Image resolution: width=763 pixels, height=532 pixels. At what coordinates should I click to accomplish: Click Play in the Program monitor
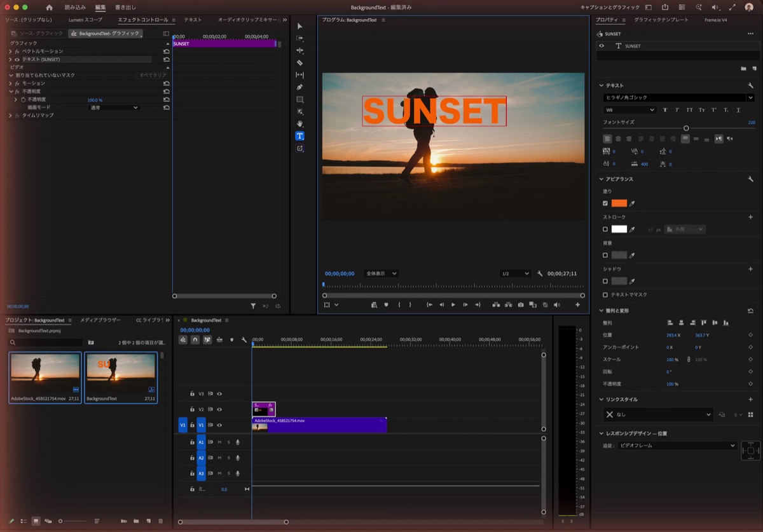point(453,305)
